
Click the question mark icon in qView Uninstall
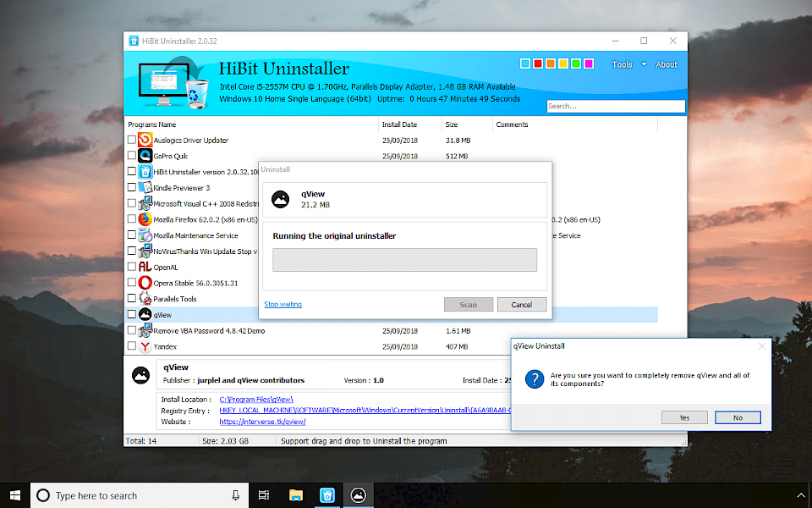tap(535, 379)
